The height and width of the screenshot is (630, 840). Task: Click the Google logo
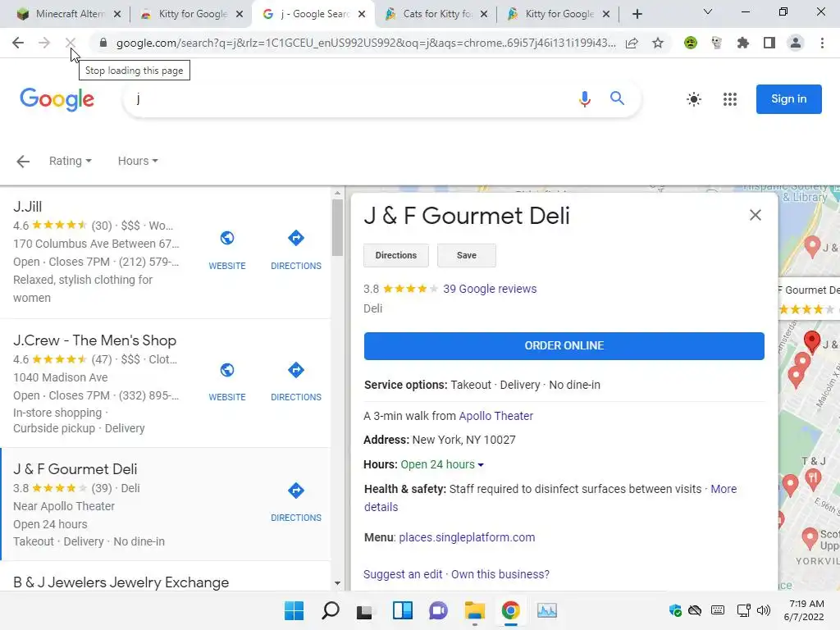(x=57, y=99)
